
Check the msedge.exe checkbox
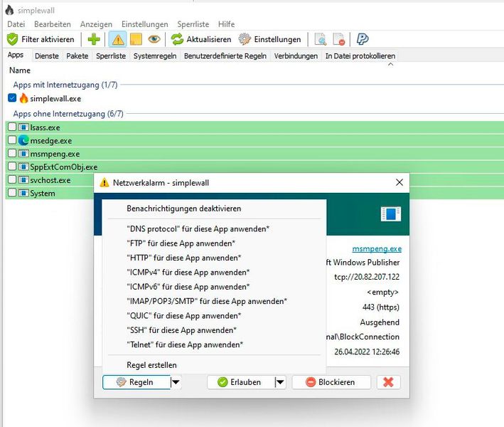(x=12, y=140)
